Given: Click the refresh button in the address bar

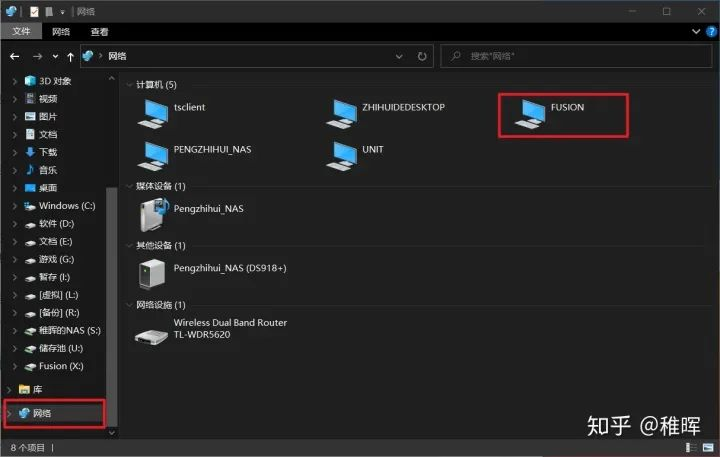Looking at the screenshot, I should 422,56.
